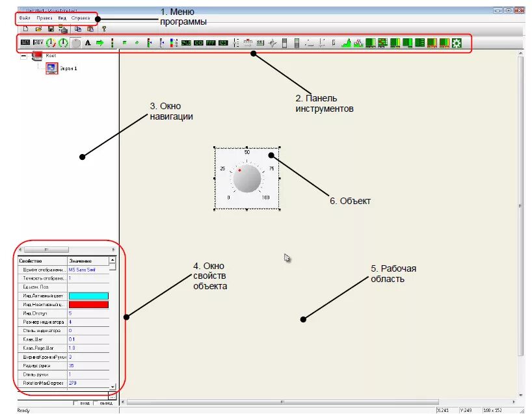Click the empty field beside the ellipsis button
Image resolution: width=532 pixels, height=414 pixels.
point(63,396)
